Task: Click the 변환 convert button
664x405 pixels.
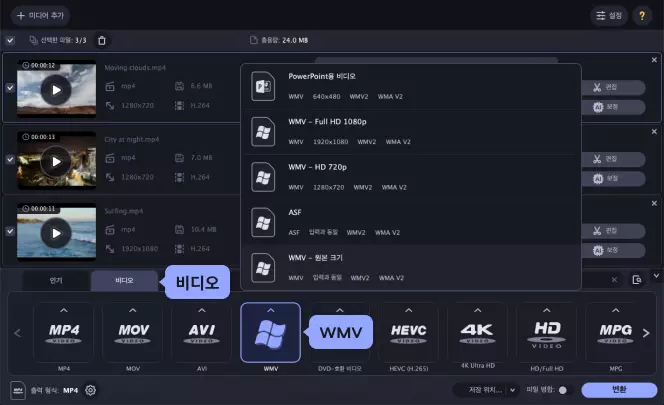Action: pos(619,390)
